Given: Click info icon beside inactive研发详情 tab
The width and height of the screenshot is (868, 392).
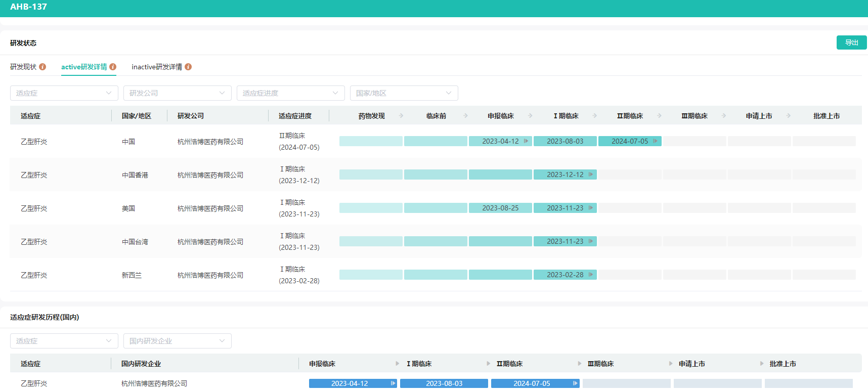Looking at the screenshot, I should tap(188, 67).
